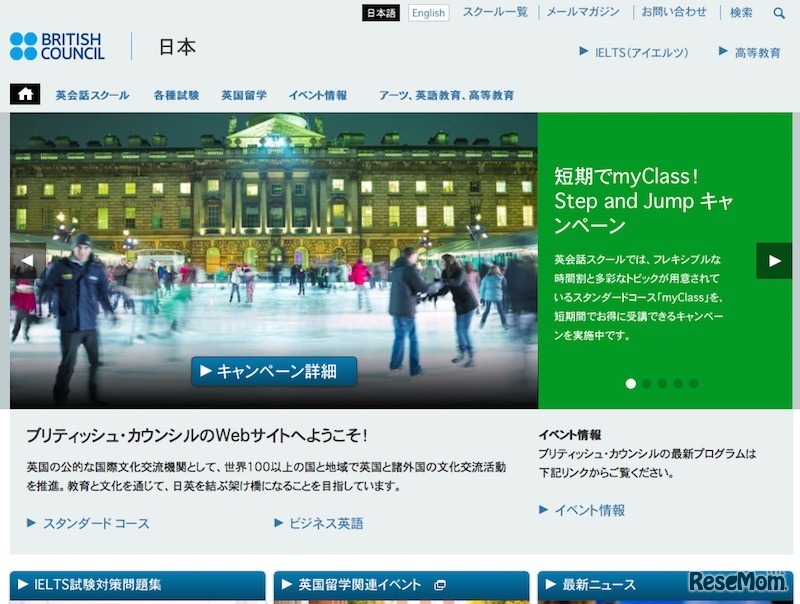800x604 pixels.
Task: Switch the site language to English
Action: (427, 13)
